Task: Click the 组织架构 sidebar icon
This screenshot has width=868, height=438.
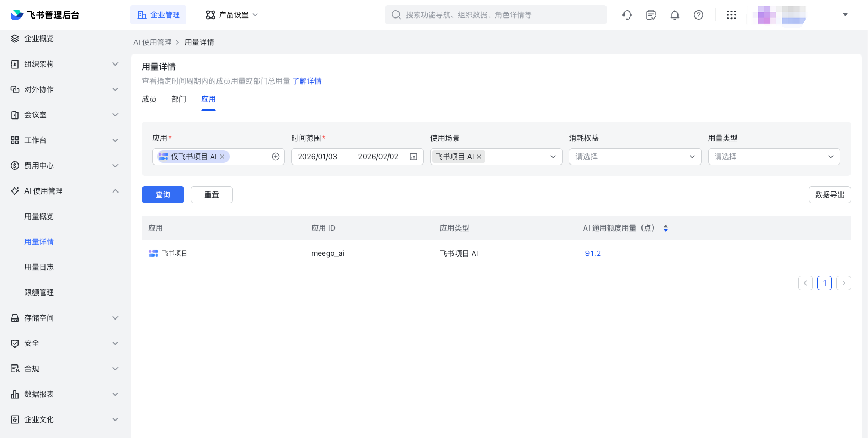Action: 15,64
